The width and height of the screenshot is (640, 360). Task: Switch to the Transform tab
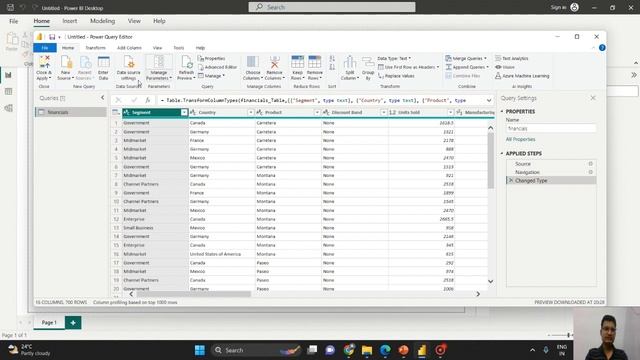point(95,48)
